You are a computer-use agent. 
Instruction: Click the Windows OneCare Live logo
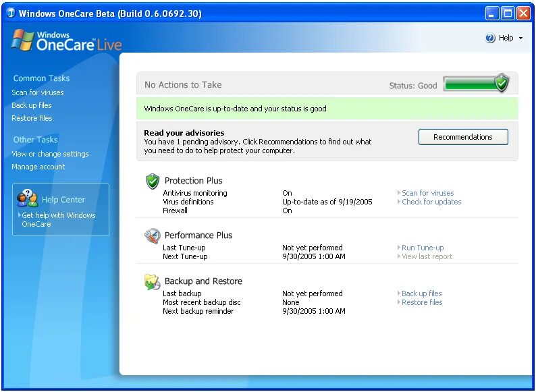click(x=66, y=40)
